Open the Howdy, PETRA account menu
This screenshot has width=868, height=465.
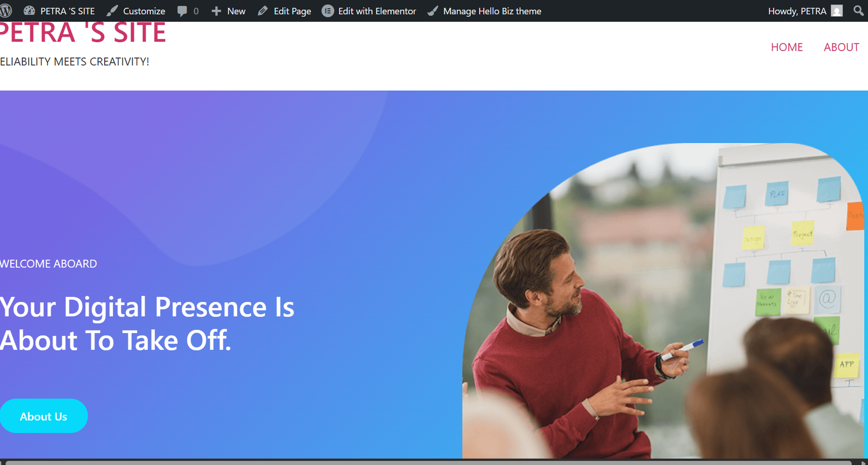point(796,11)
